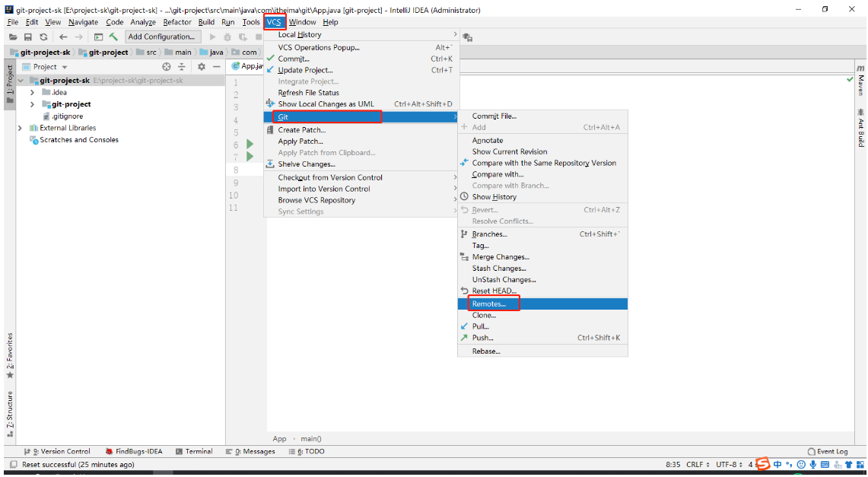Image resolution: width=868 pixels, height=477 pixels.
Task: Hide the Project panel with minus icon
Action: coord(217,66)
